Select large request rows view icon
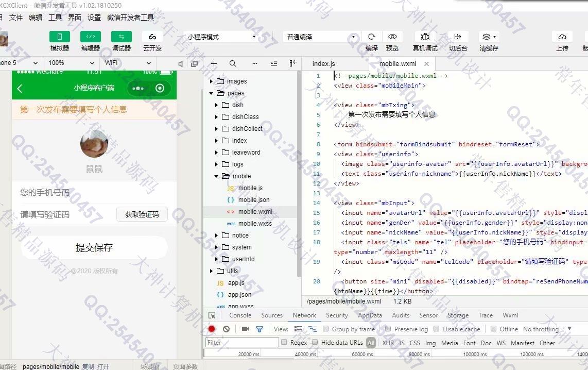The width and height of the screenshot is (588, 370). click(298, 329)
